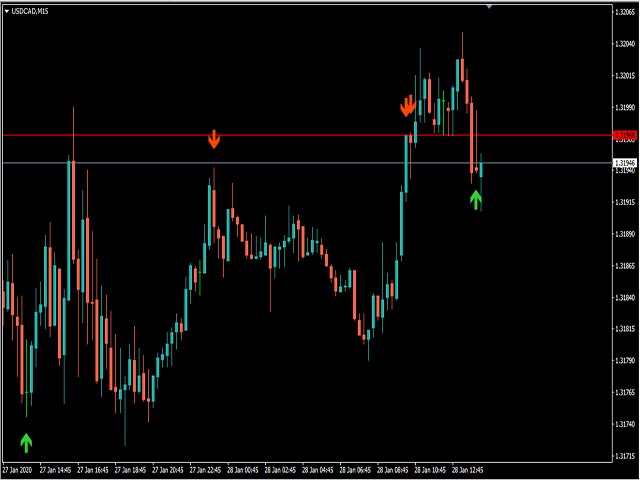Click price axis value 1.31765
The width and height of the screenshot is (640, 480).
(625, 393)
